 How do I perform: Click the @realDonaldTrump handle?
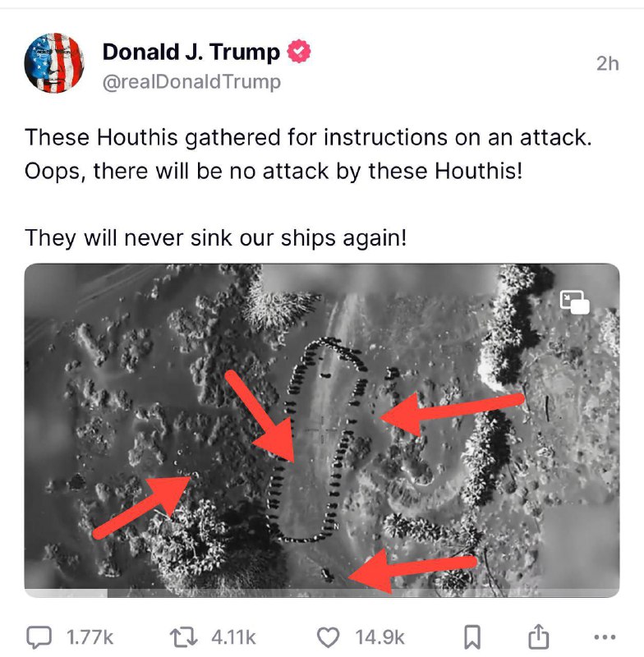tap(191, 81)
